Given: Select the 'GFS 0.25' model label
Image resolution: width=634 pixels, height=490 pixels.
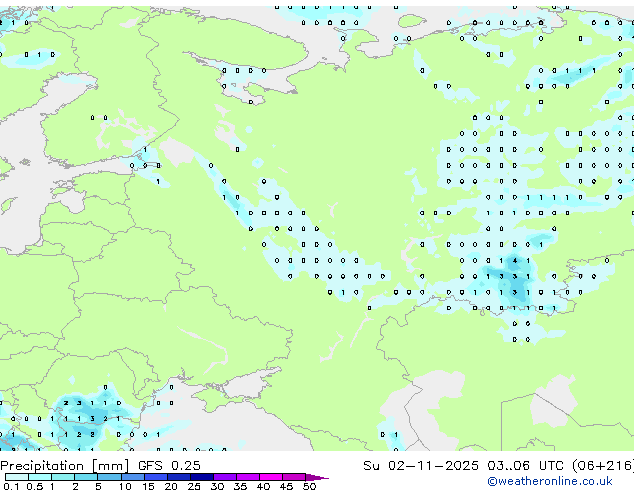Looking at the screenshot, I should (169, 466).
